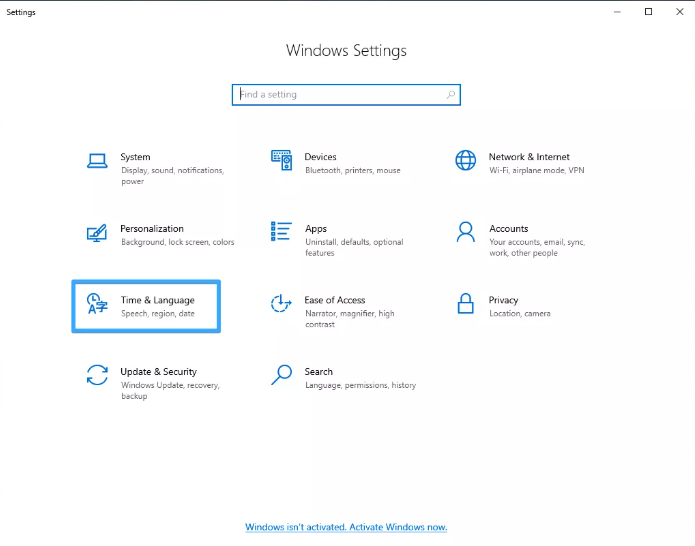This screenshot has height=546, width=695.
Task: Select the Time & Language title
Action: [158, 300]
